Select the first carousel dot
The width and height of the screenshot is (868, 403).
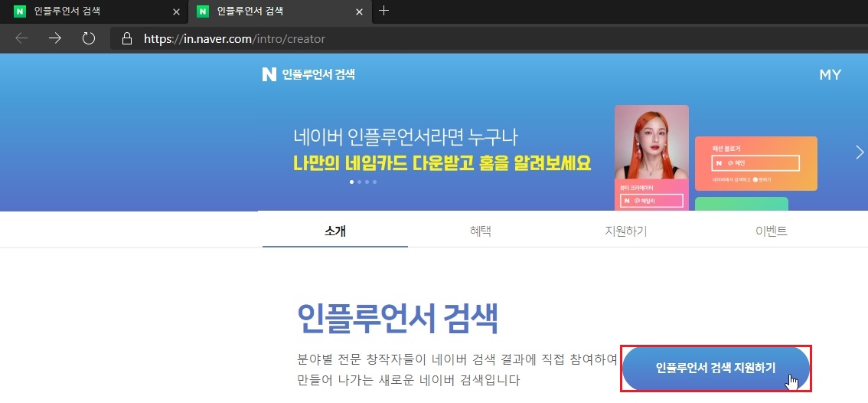point(351,182)
